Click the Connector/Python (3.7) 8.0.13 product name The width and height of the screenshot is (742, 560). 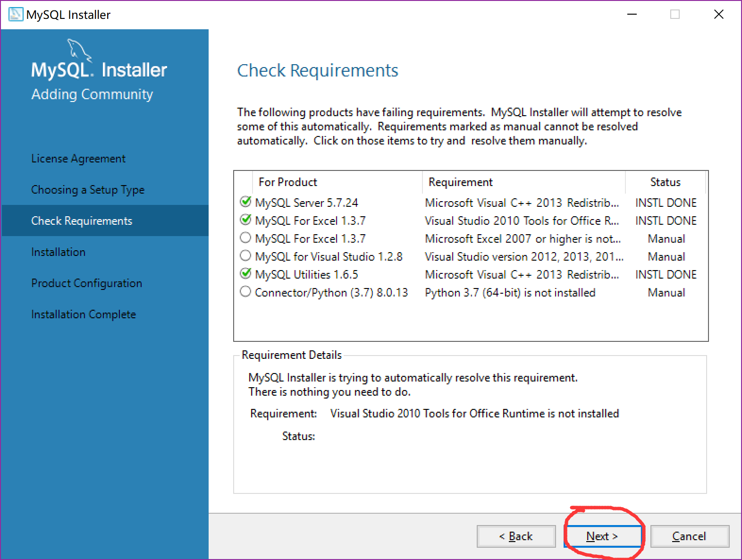[x=331, y=292]
